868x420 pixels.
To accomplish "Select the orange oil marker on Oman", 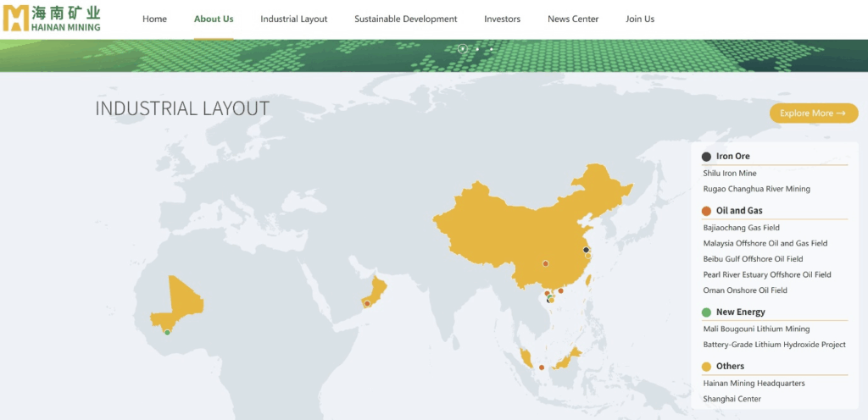I will pyautogui.click(x=367, y=303).
